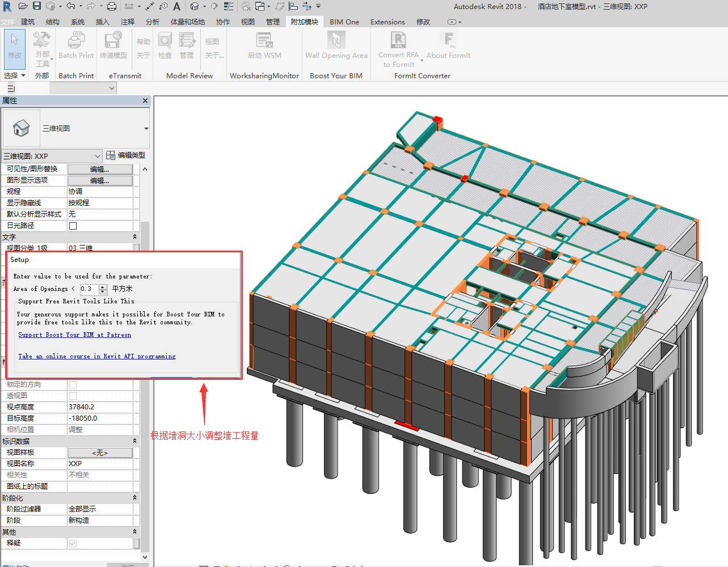Open the '三维视图: XXP' instance dropdown

point(52,156)
